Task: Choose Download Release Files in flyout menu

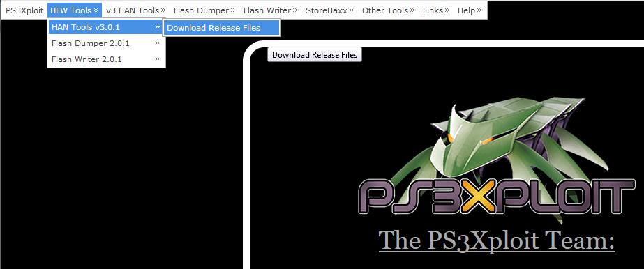Action: tap(221, 28)
